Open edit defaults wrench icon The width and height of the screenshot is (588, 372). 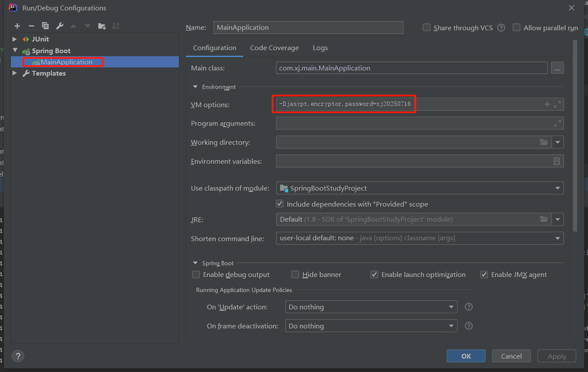point(60,26)
